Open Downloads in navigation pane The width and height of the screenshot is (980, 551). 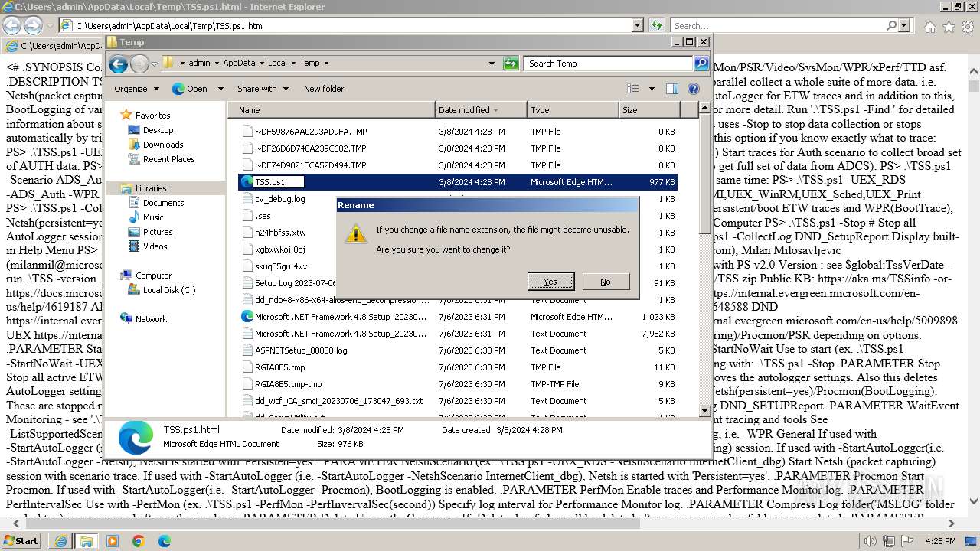[162, 145]
